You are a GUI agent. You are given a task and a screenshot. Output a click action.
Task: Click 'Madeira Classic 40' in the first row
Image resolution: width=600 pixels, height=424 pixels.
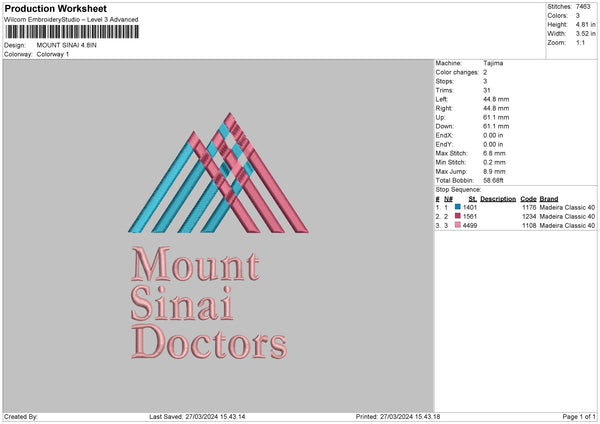567,207
